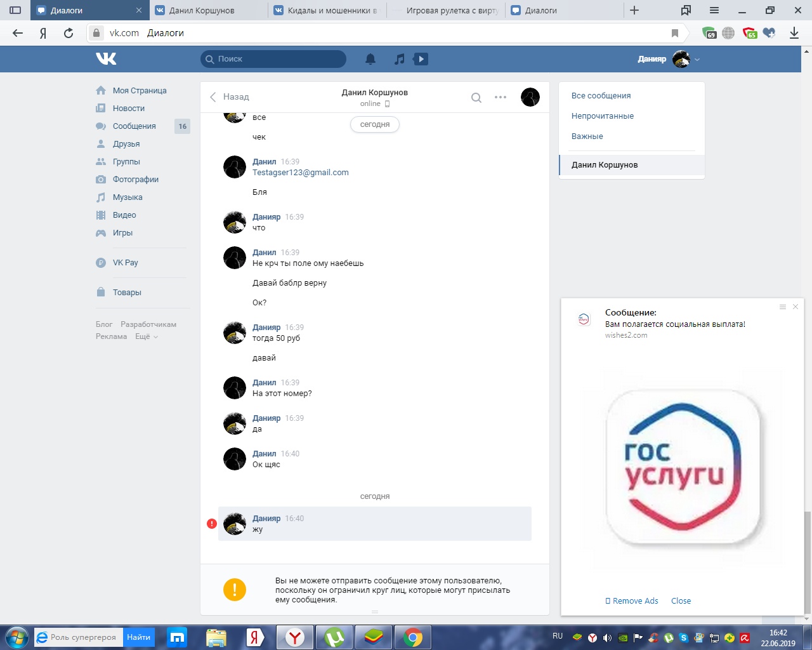
Task: Open the three-dots conversation actions menu
Action: point(501,98)
